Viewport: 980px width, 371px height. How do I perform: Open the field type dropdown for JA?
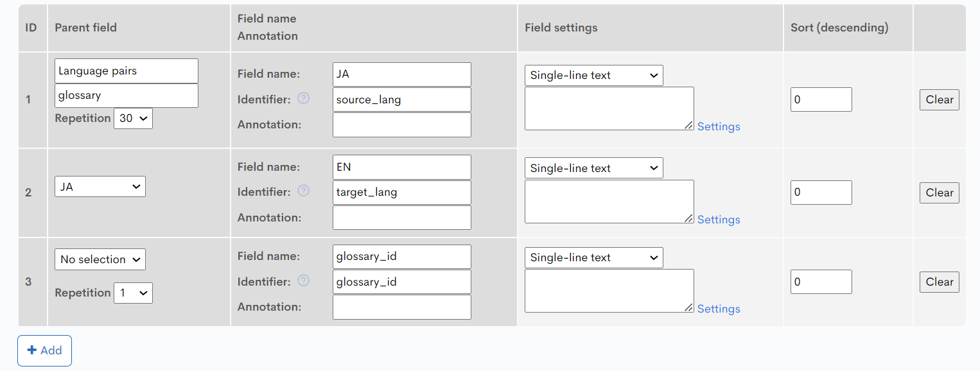pos(593,75)
